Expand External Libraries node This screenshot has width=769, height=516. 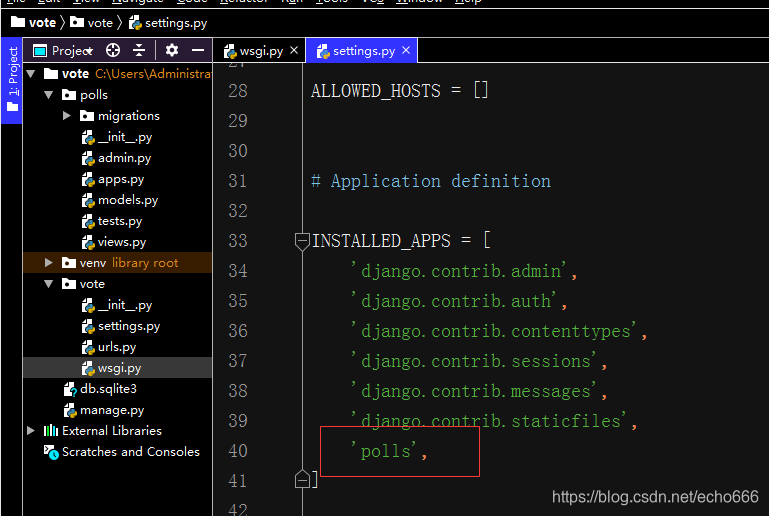[x=30, y=431]
